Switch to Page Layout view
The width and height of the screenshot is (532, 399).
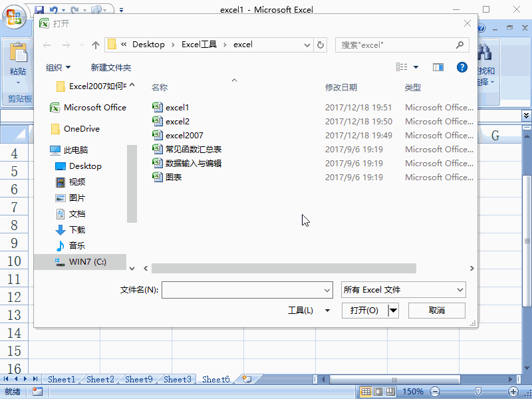click(378, 391)
